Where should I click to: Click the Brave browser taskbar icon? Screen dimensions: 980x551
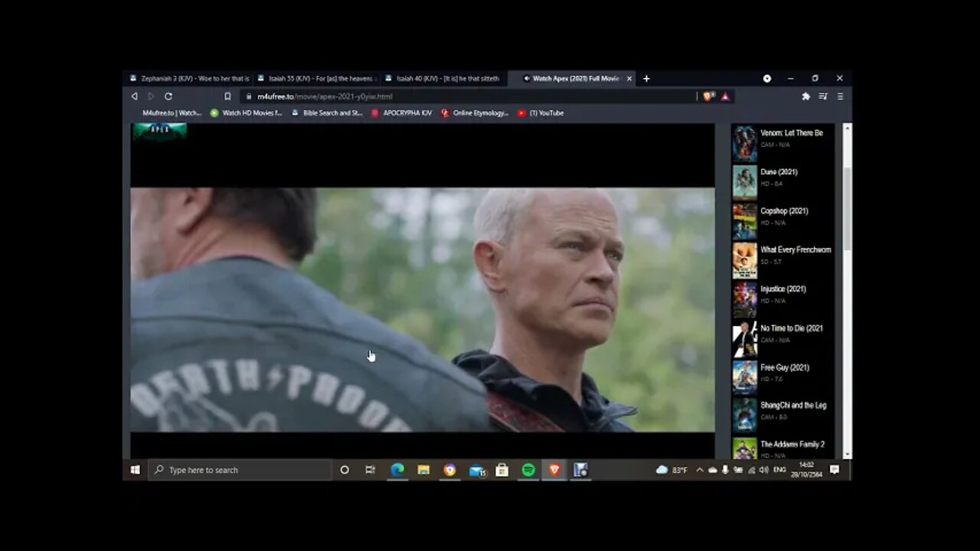coord(554,470)
